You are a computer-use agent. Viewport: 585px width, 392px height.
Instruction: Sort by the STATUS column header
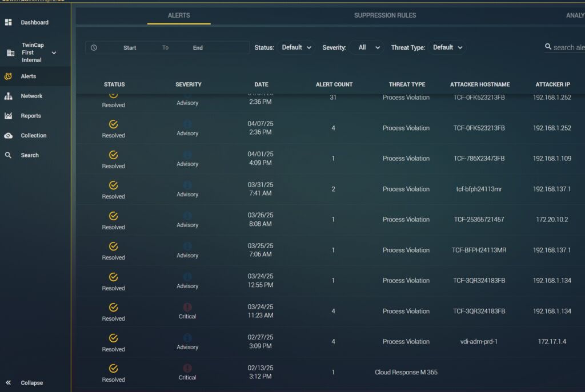pos(114,84)
